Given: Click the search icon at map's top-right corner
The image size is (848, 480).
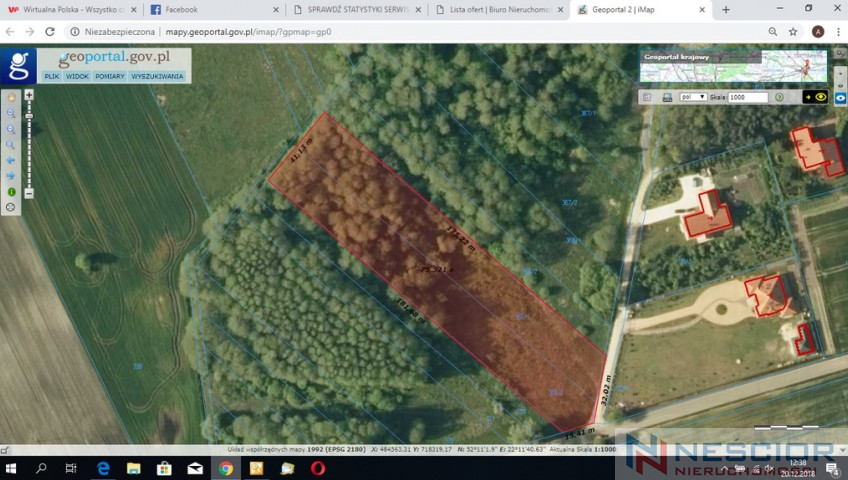Looking at the screenshot, I should coord(840,53).
